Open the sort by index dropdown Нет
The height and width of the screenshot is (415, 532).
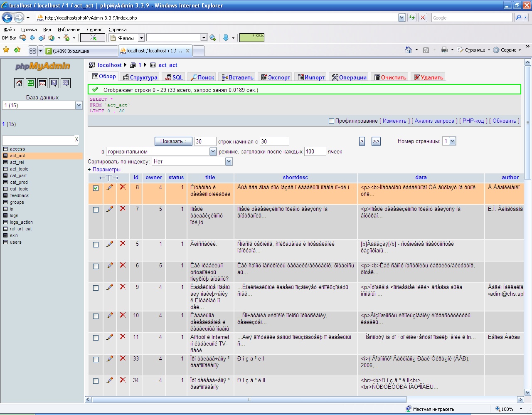pos(192,162)
